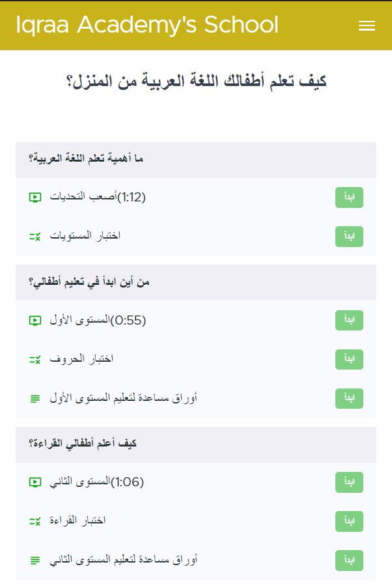392x586 pixels.
Task: Collapse section كيف أعلم أطفالي القراءة؟
Action: pyautogui.click(x=195, y=445)
